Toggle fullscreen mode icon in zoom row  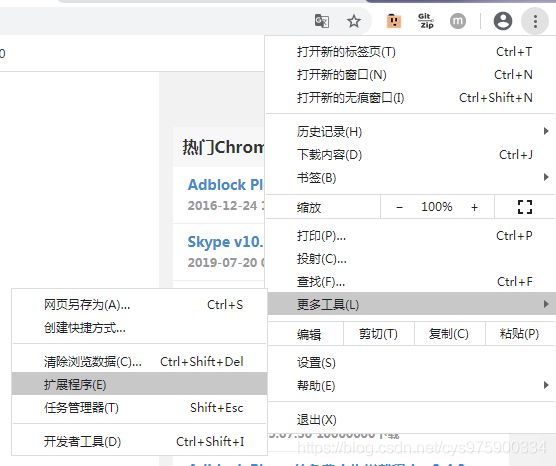click(525, 207)
